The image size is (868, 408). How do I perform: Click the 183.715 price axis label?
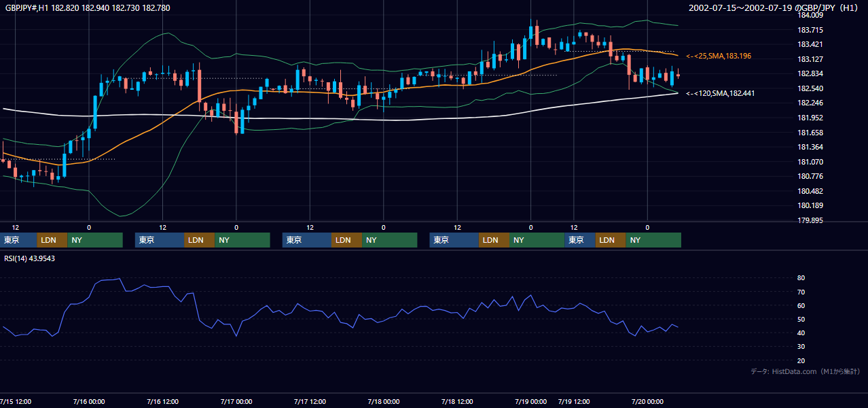810,30
